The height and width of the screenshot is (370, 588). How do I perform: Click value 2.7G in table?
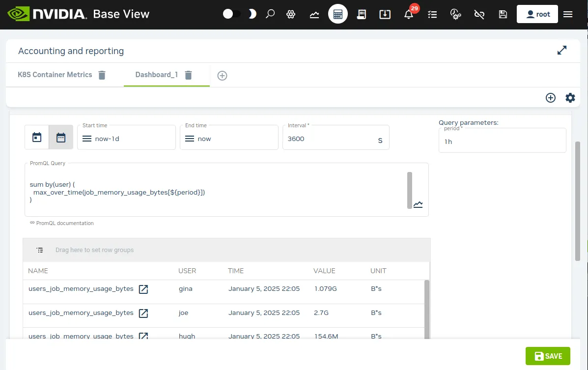[x=321, y=313]
